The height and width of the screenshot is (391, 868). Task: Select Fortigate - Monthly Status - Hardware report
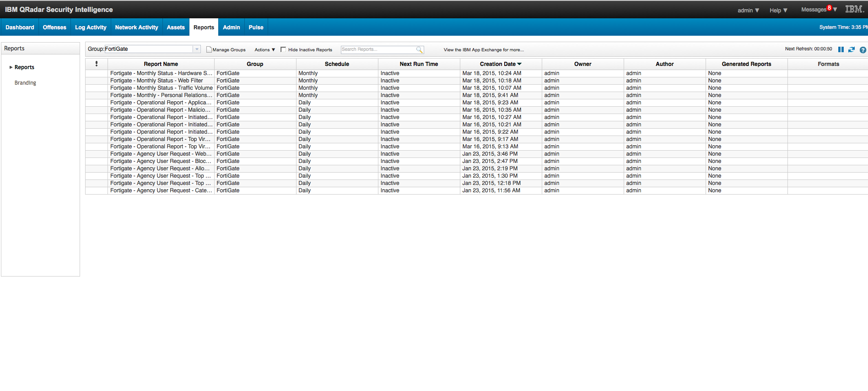point(476,73)
